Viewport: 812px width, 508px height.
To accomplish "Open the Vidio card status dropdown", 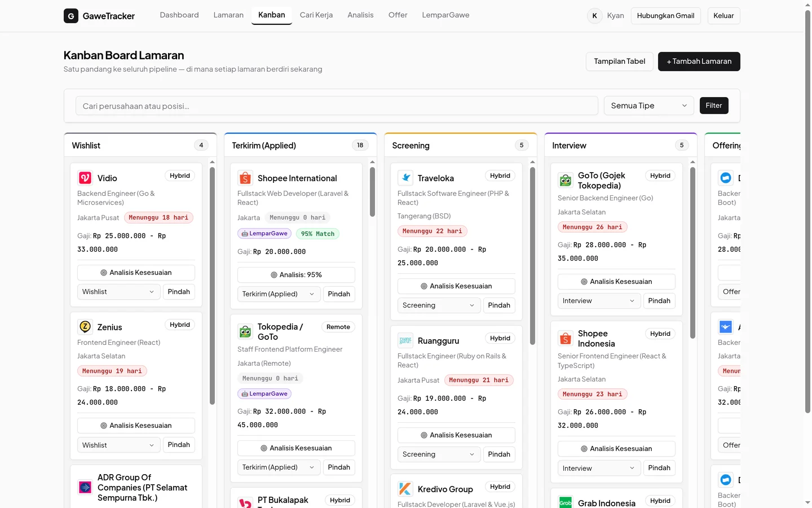I will click(x=118, y=292).
